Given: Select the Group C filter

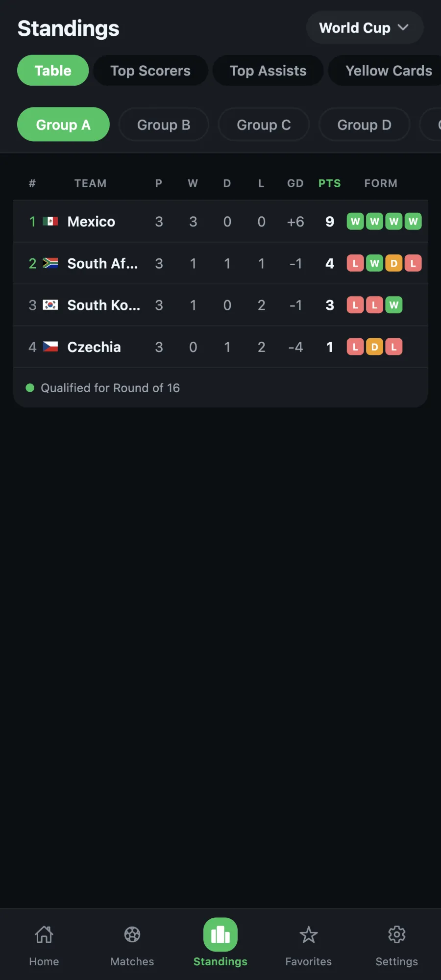Looking at the screenshot, I should (x=264, y=125).
